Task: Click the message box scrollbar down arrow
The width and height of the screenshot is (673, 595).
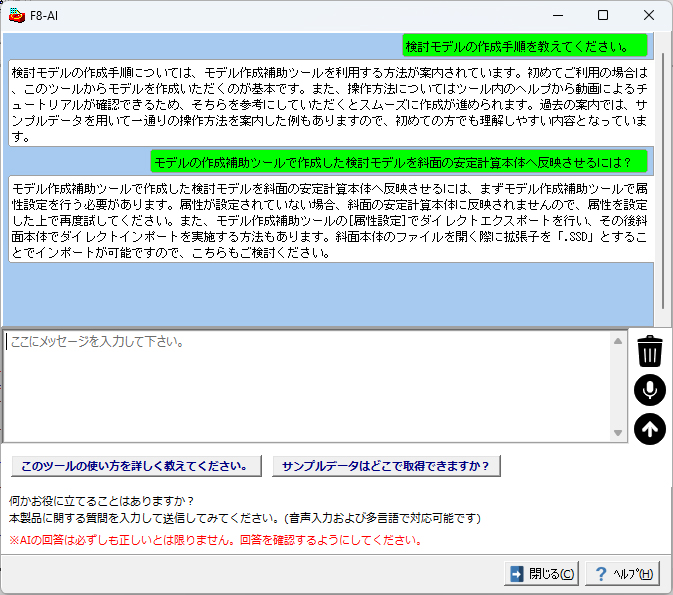Action: click(619, 432)
